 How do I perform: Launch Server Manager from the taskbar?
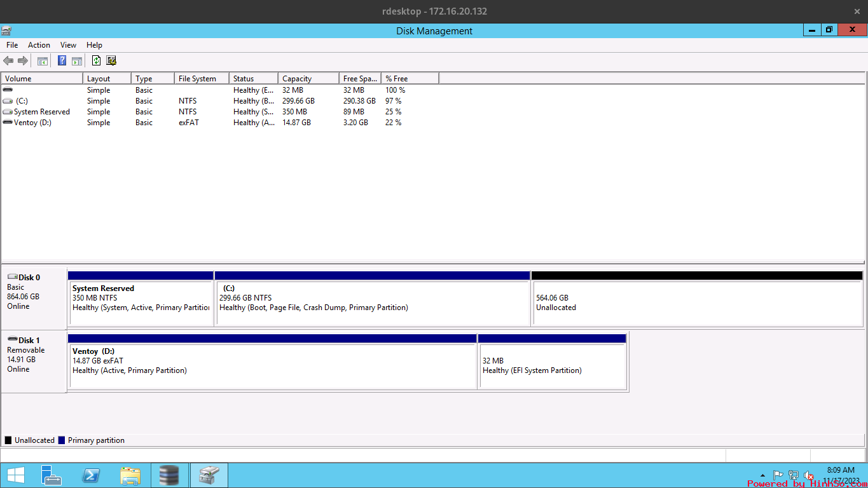coord(52,475)
